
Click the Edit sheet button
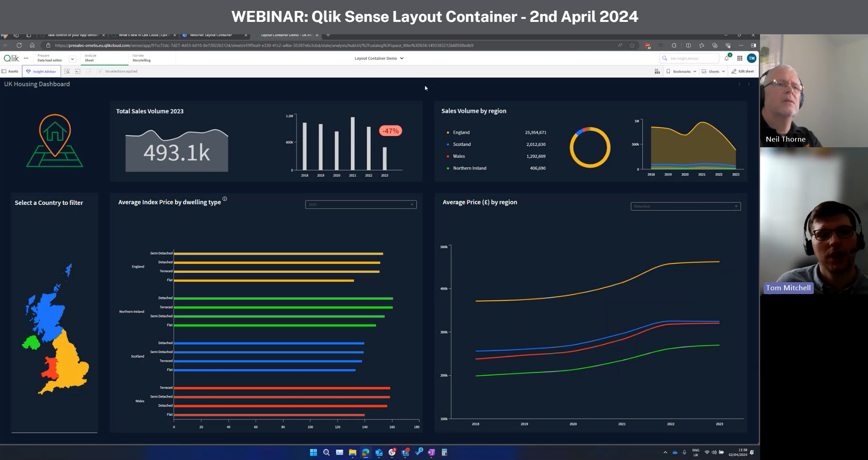tap(743, 72)
